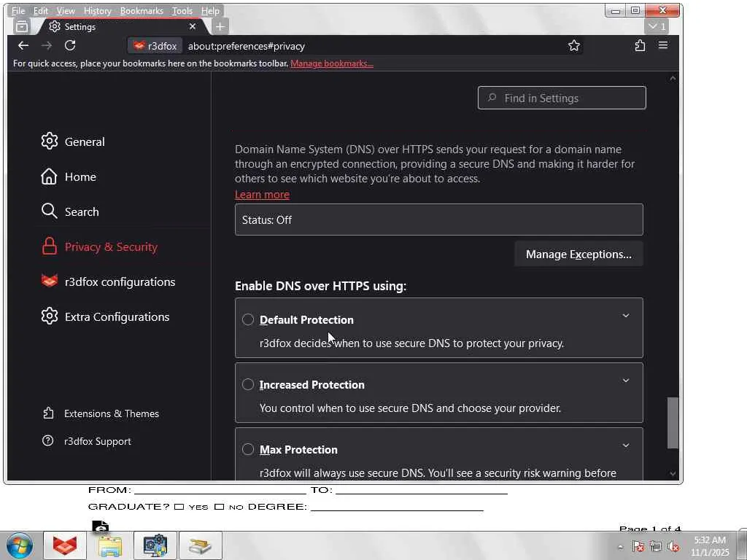The height and width of the screenshot is (560, 747).
Task: Open the History menu
Action: pyautogui.click(x=97, y=10)
